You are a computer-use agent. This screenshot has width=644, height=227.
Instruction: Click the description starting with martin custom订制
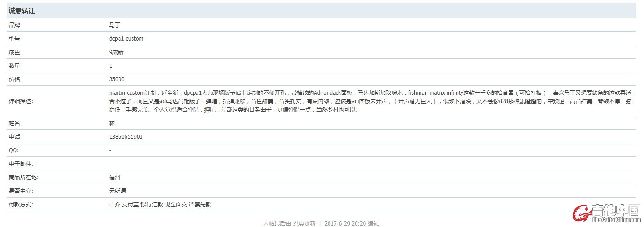[x=370, y=101]
